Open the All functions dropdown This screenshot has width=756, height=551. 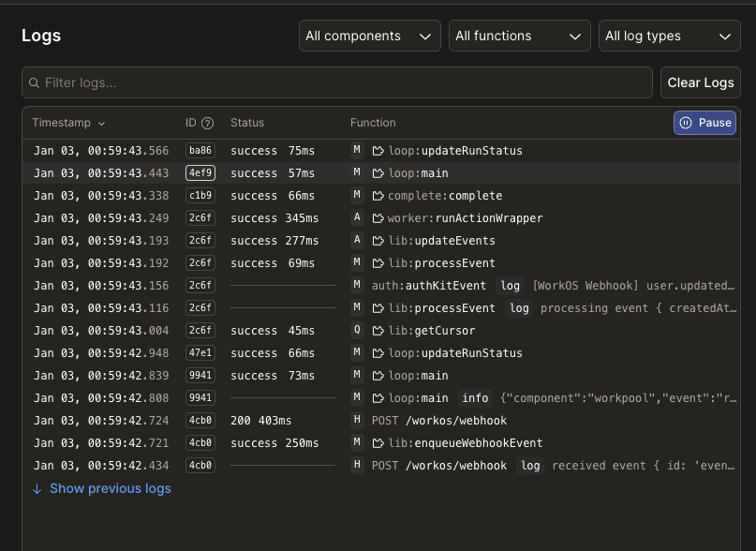tap(519, 36)
